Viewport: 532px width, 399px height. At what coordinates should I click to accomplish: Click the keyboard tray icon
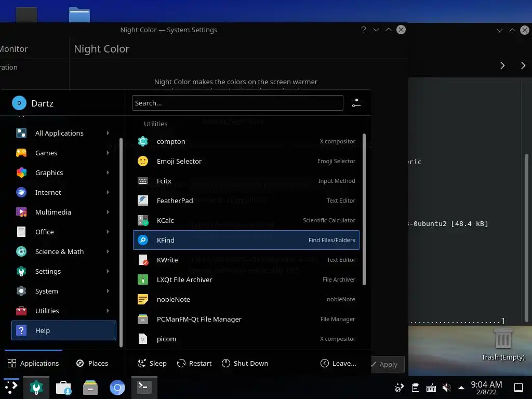(431, 388)
